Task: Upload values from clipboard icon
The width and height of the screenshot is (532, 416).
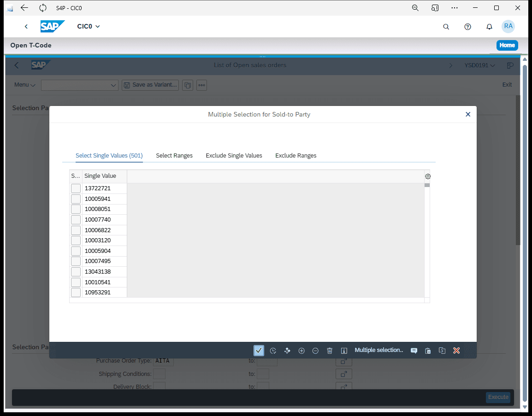Action: coord(428,351)
